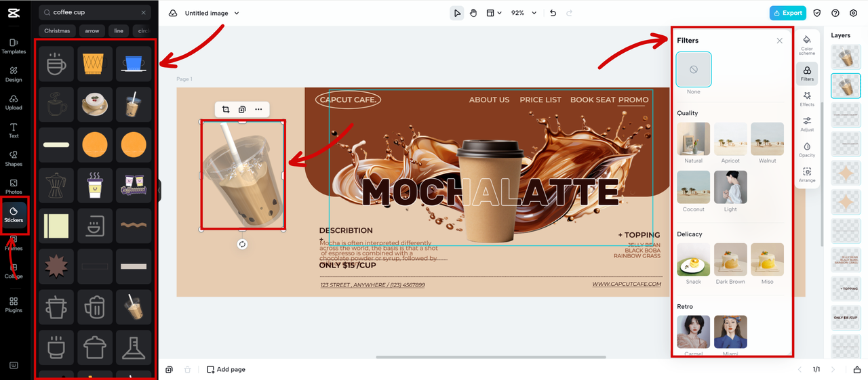Pick the latte art cup sticker
The image size is (868, 380).
point(95,104)
